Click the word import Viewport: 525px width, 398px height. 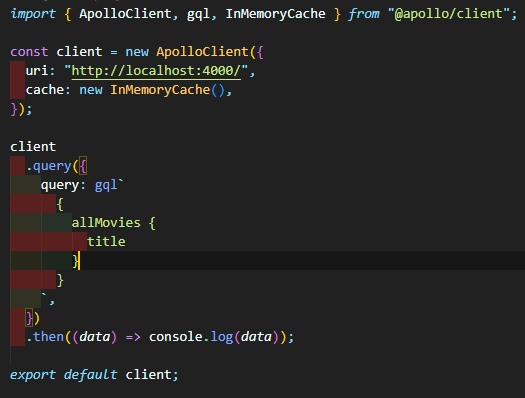[x=33, y=14]
